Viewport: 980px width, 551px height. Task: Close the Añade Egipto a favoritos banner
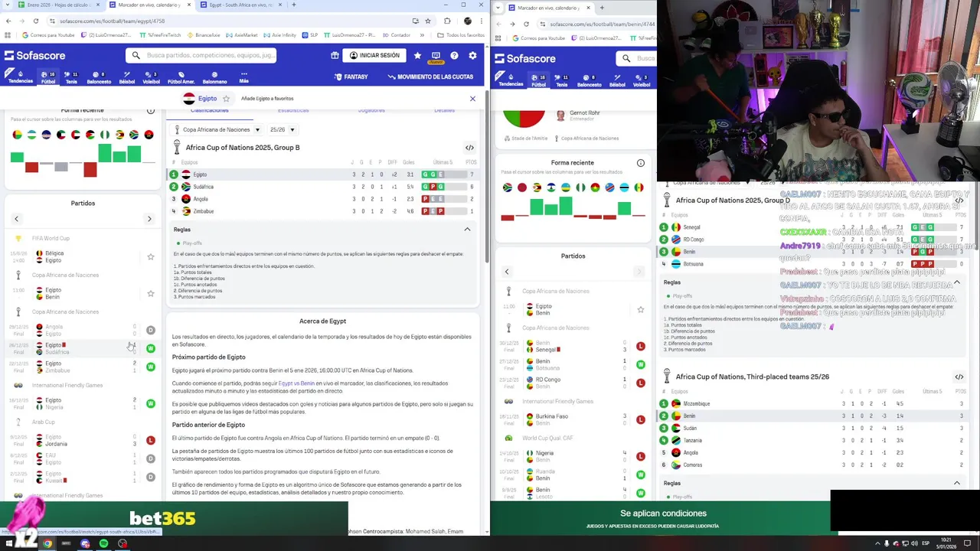coord(472,99)
